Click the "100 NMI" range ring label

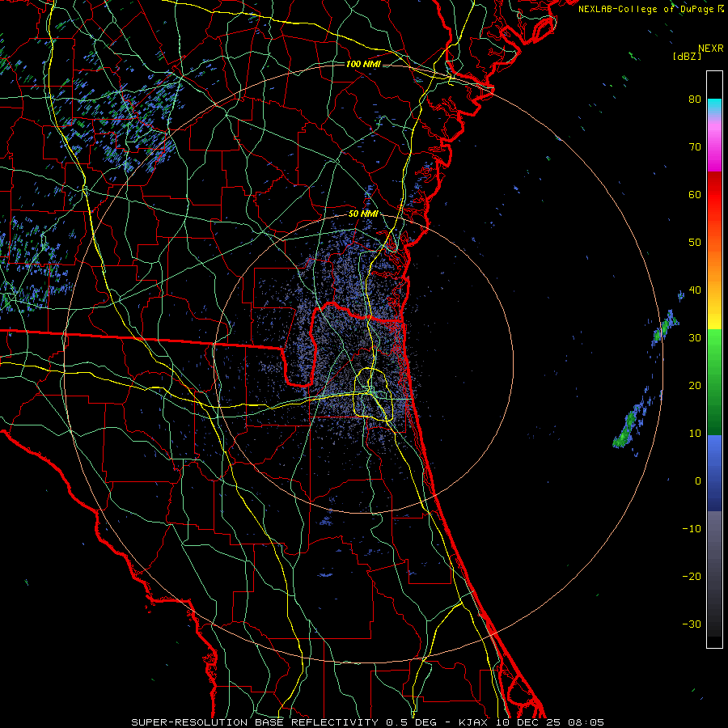click(363, 64)
